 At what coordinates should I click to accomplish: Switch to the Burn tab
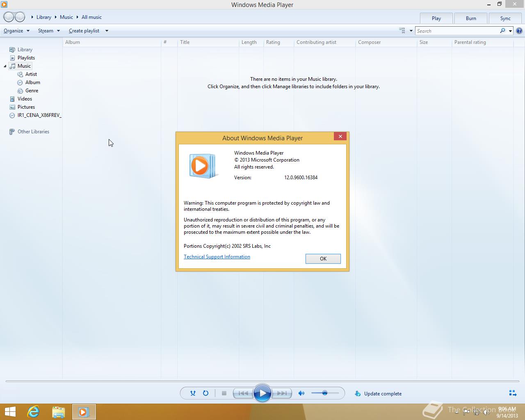tap(471, 18)
